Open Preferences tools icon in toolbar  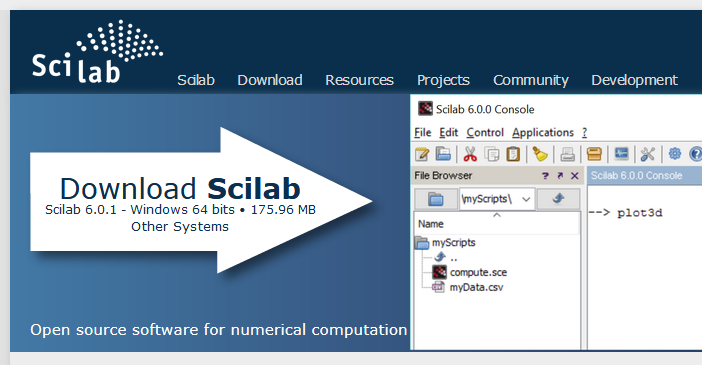(648, 155)
